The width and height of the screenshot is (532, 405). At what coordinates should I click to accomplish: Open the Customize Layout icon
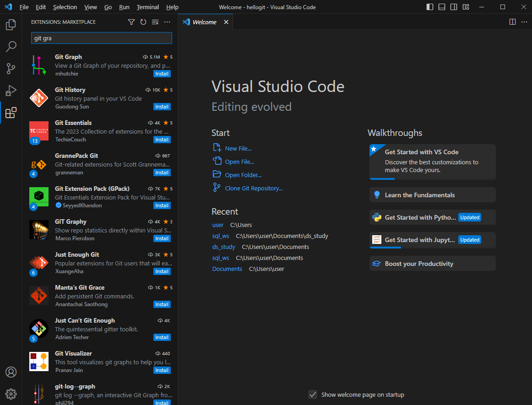click(x=466, y=7)
